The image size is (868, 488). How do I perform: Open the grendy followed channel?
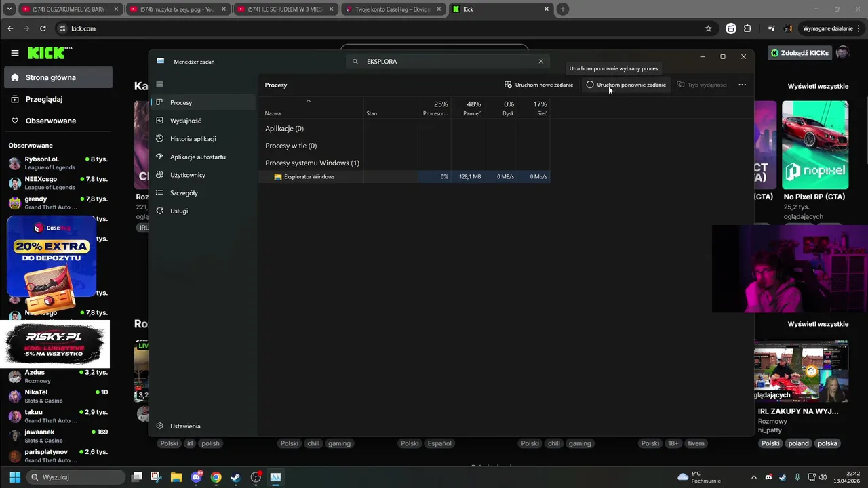58,203
